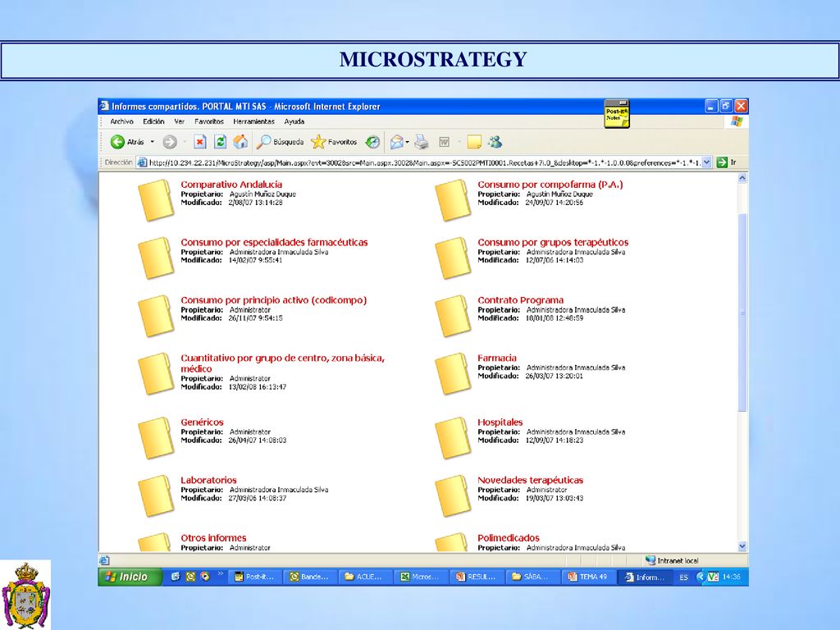Click the page scrollbar up arrow
This screenshot has width=840, height=630.
tap(742, 178)
